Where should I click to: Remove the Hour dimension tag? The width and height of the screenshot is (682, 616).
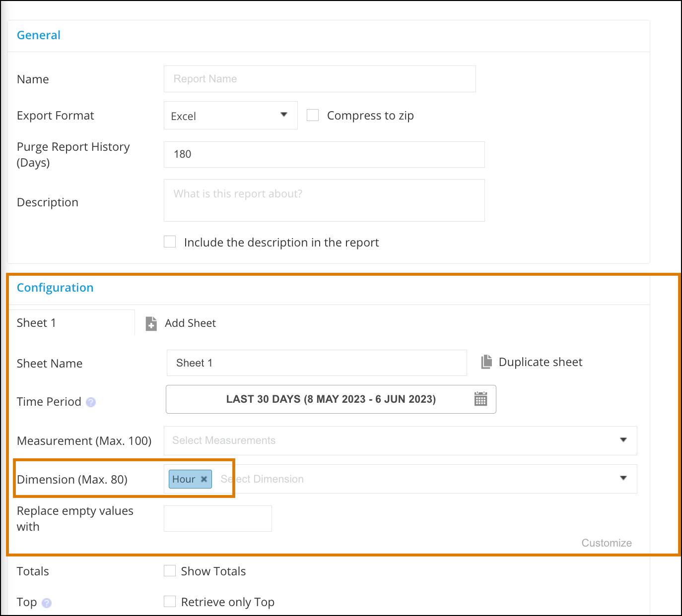204,479
